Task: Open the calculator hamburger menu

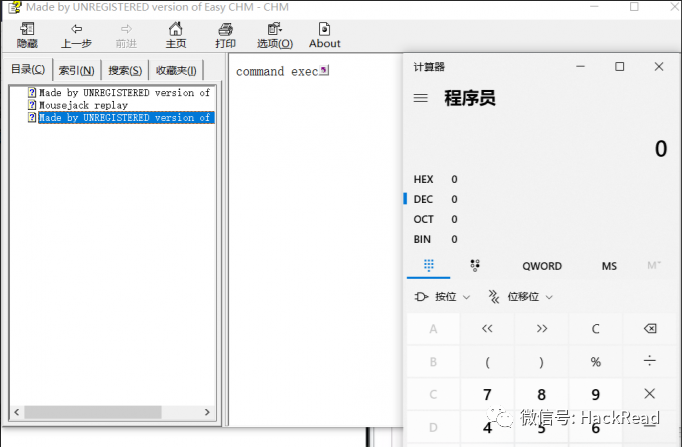Action: (421, 98)
